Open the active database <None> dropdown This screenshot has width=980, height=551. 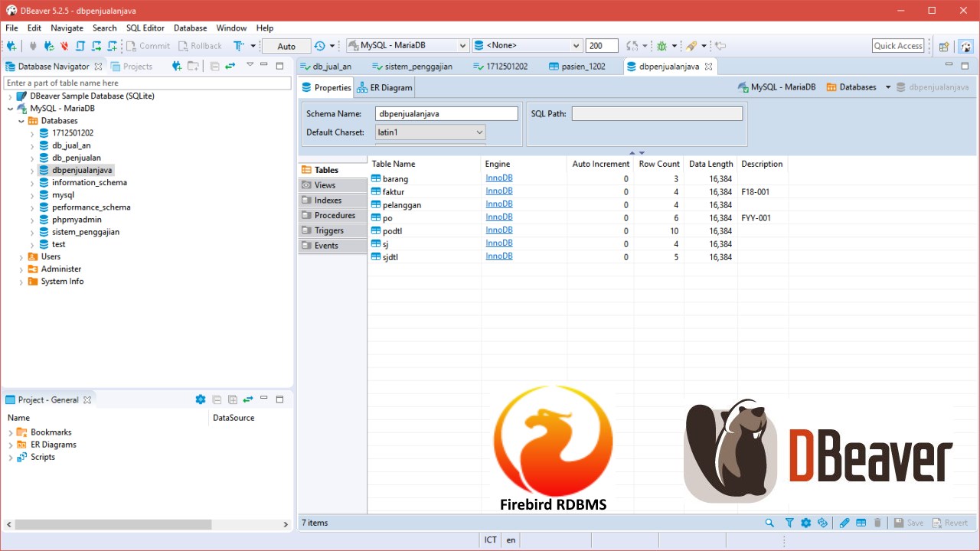pyautogui.click(x=528, y=46)
